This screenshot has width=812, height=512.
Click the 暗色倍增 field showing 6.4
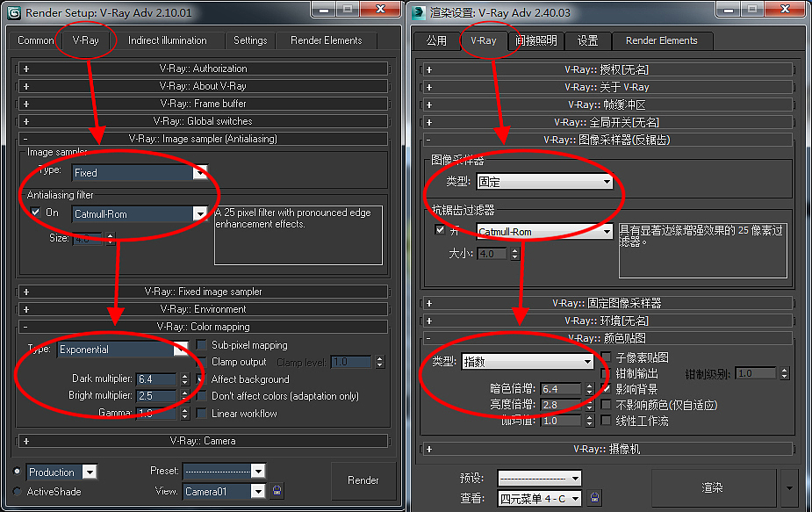click(561, 389)
